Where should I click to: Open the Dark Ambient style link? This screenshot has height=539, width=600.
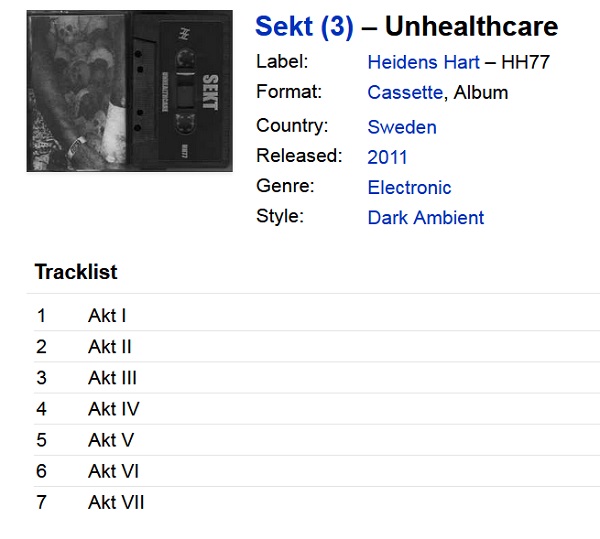click(426, 218)
